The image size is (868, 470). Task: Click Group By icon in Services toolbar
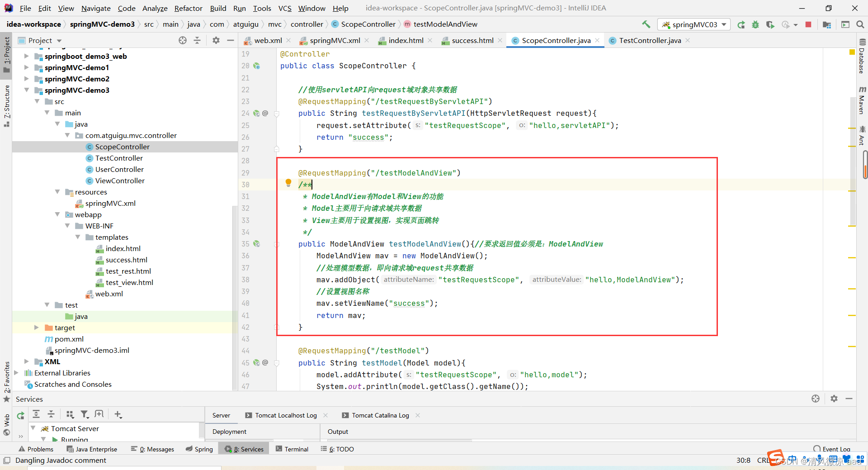tap(70, 414)
